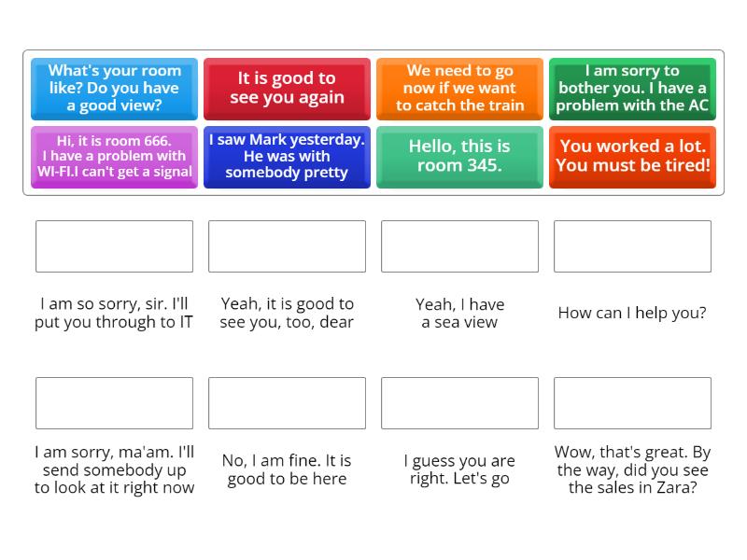Click the orange "We need to go now" tile

click(459, 89)
